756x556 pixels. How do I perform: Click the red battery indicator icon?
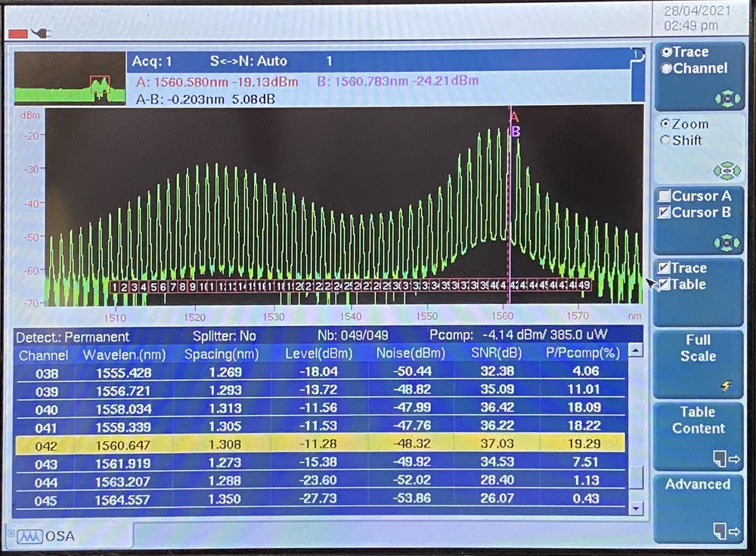click(18, 34)
